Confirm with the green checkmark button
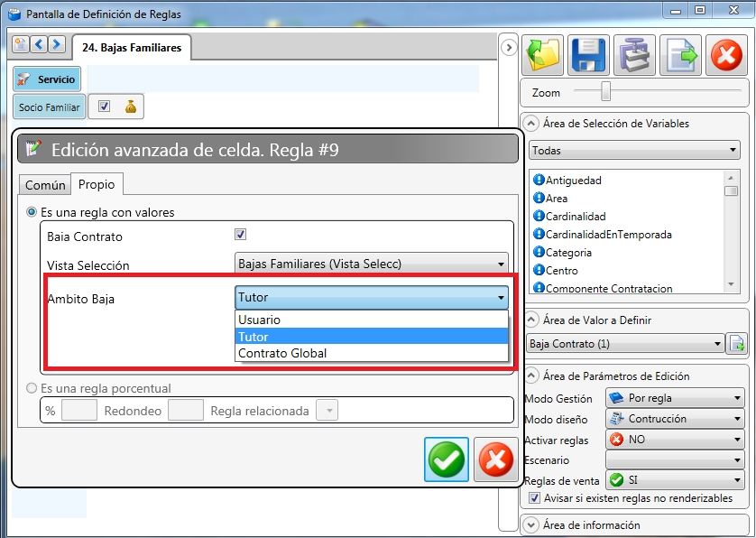756x538 pixels. (x=447, y=459)
